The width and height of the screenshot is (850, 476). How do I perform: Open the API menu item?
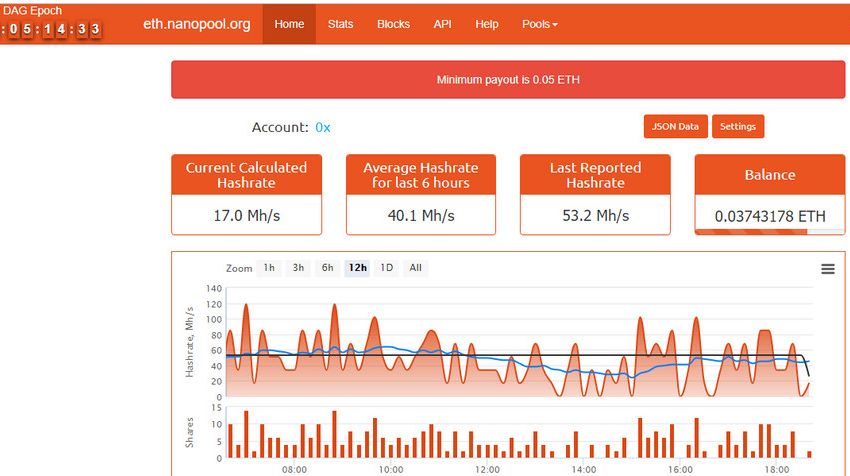[442, 23]
